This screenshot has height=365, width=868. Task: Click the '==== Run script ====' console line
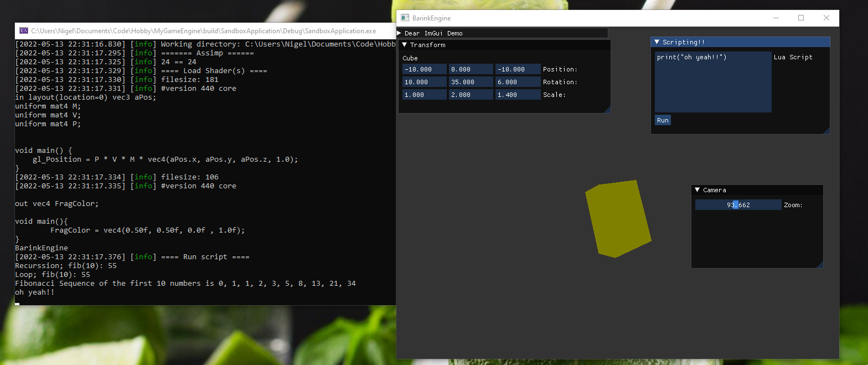(132, 257)
